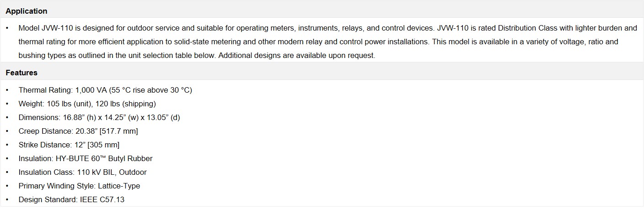The height and width of the screenshot is (209, 644).
Task: Click the bullet before Design Standard
Action: 7,199
